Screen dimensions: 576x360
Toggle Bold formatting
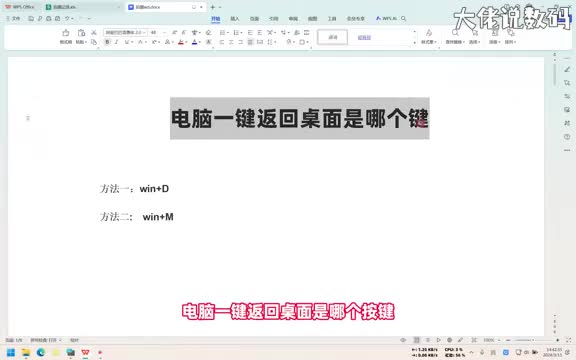[x=107, y=42]
